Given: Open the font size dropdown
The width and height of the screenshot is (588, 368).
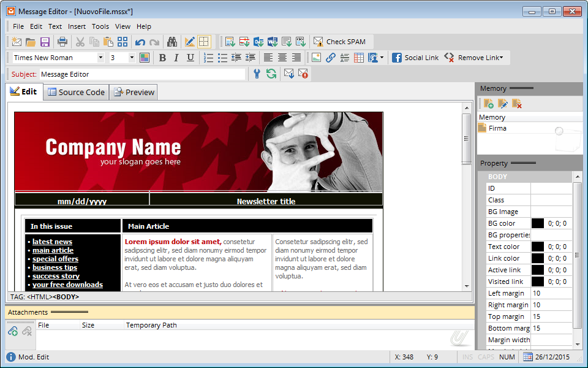Looking at the screenshot, I should coord(132,58).
